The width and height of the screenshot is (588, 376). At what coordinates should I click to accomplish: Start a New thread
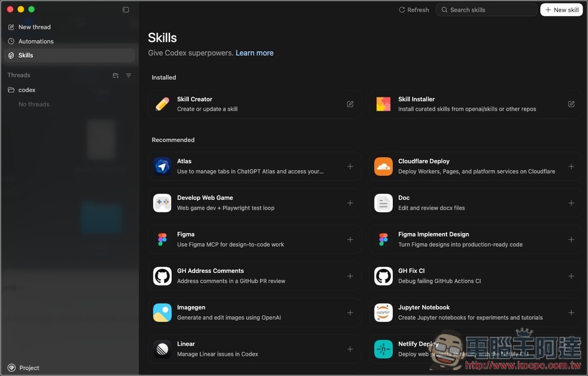click(34, 27)
